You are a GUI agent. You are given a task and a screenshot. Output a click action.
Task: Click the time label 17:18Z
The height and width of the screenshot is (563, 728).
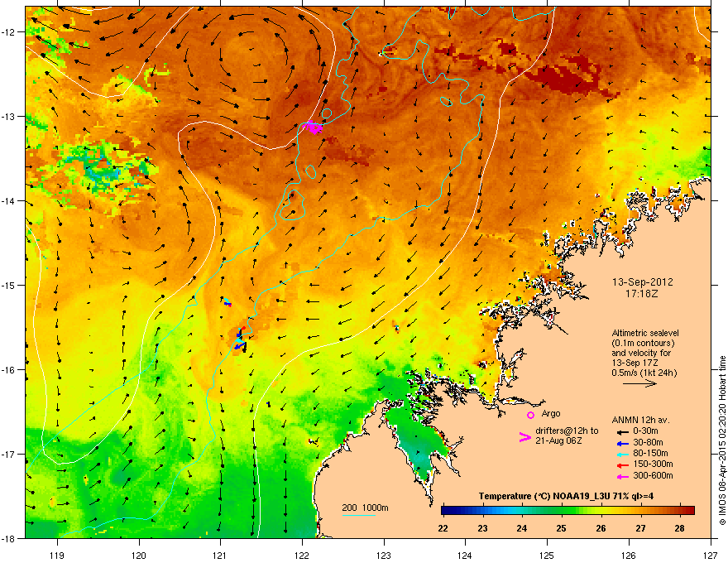tap(642, 294)
